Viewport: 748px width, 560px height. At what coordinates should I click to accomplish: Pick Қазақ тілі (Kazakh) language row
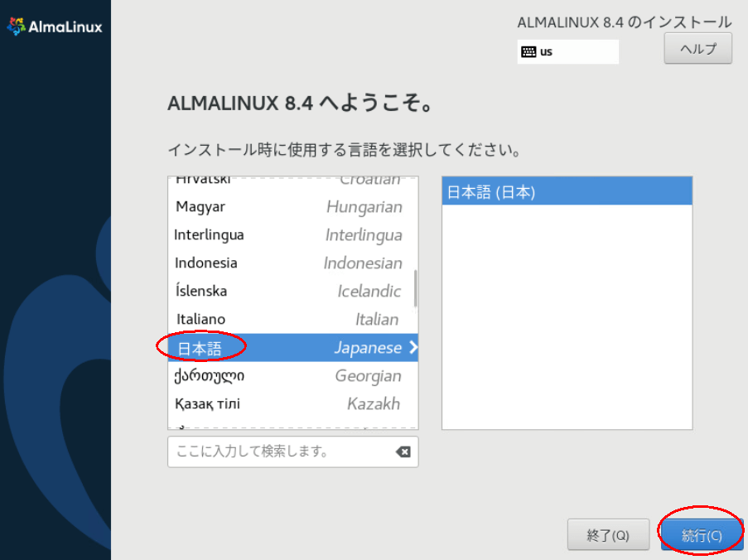tap(293, 403)
